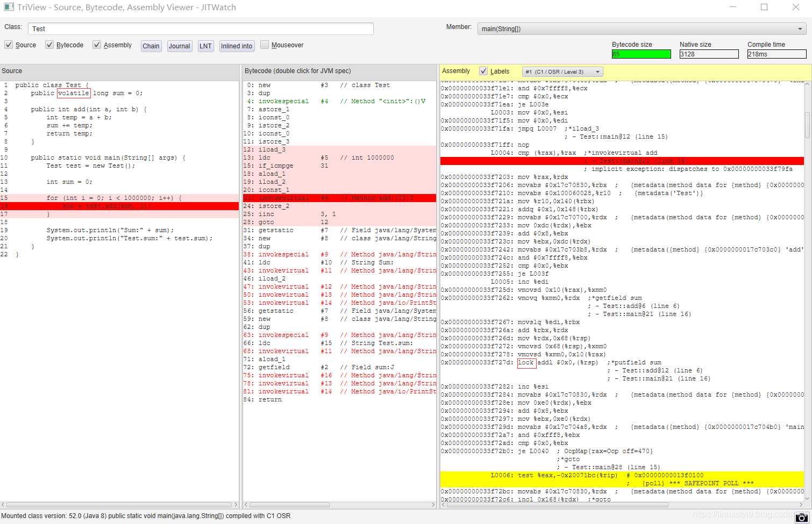Select source line 'sum = test.add(sum, 1);'
This screenshot has width=812, height=524.
pyautogui.click(x=119, y=206)
